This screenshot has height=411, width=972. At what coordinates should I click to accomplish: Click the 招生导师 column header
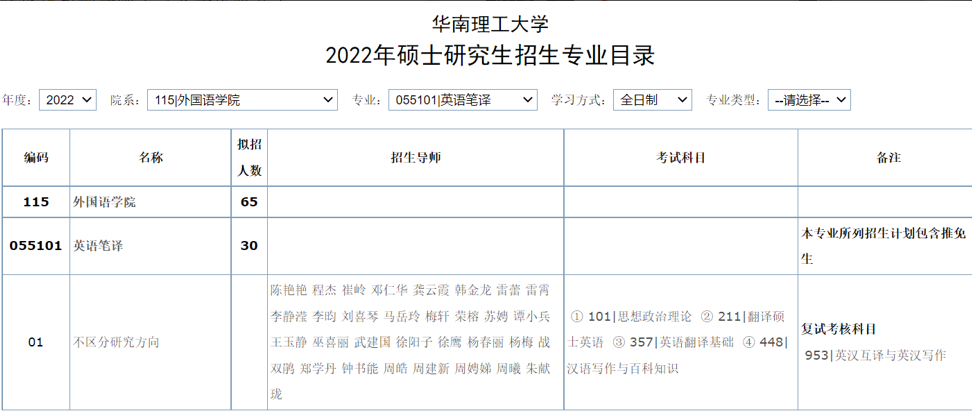415,157
